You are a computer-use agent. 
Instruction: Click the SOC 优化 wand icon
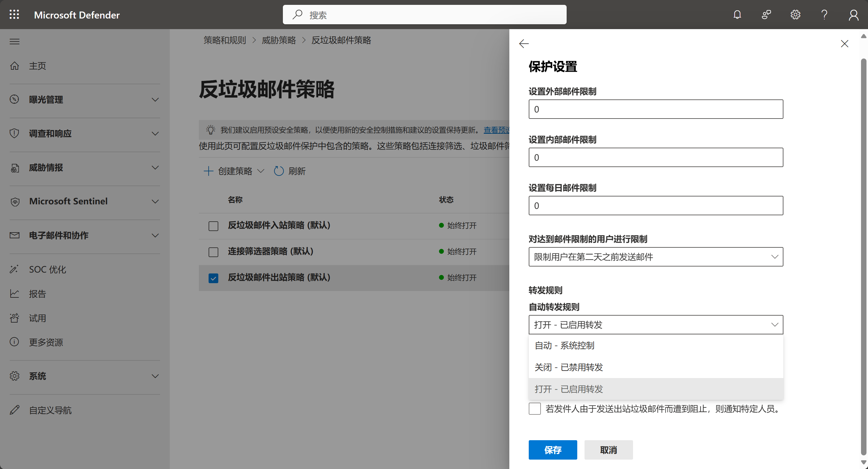click(x=15, y=269)
